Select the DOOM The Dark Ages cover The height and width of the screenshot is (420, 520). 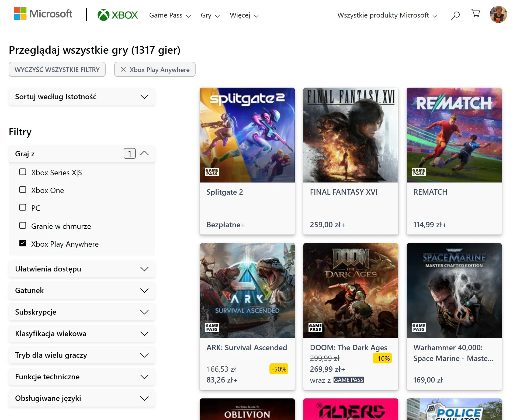(351, 291)
